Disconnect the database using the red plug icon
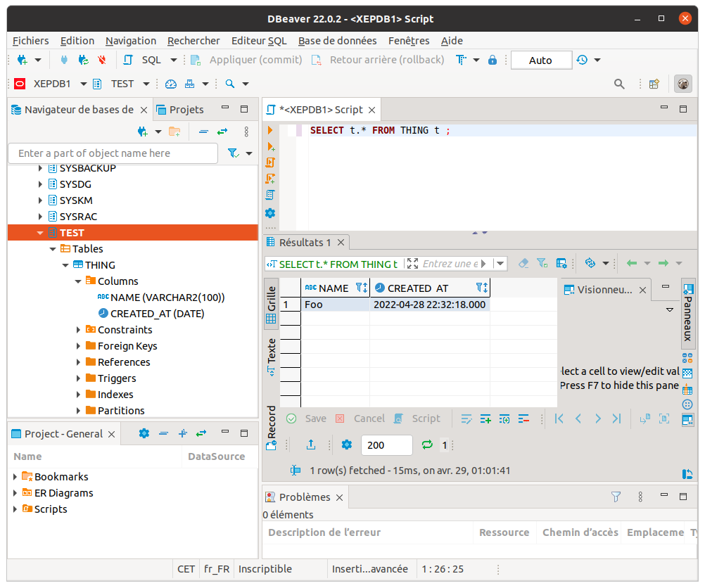The height and width of the screenshot is (588, 705). (102, 60)
